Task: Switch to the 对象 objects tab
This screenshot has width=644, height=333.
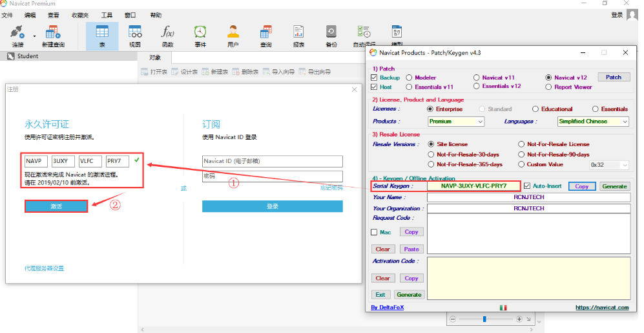Action: [155, 58]
